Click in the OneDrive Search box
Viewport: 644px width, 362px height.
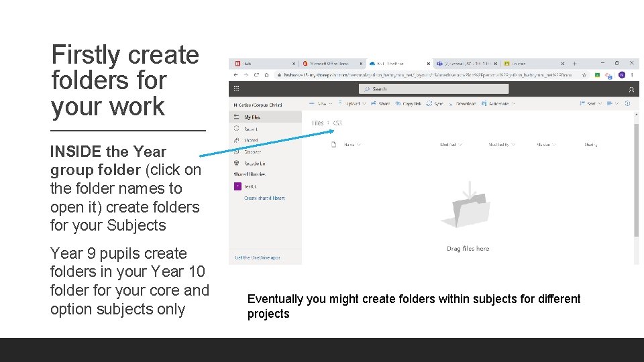coord(434,88)
